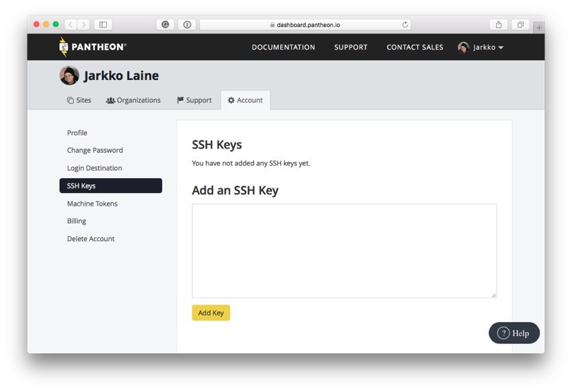This screenshot has width=572, height=392.
Task: Select SSH Keys in sidebar
Action: click(110, 186)
